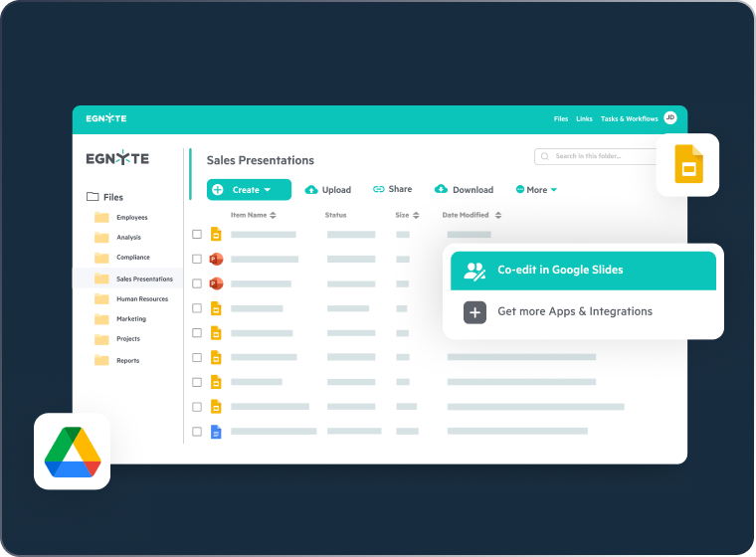Click the Download cloud icon
Viewport: 756px width, 557px height.
pyautogui.click(x=441, y=189)
